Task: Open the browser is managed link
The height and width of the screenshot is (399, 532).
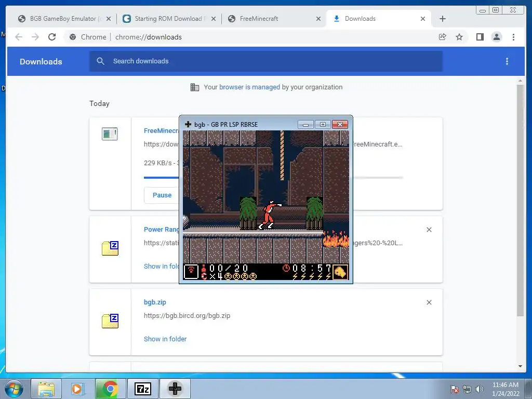Action: pyautogui.click(x=249, y=87)
